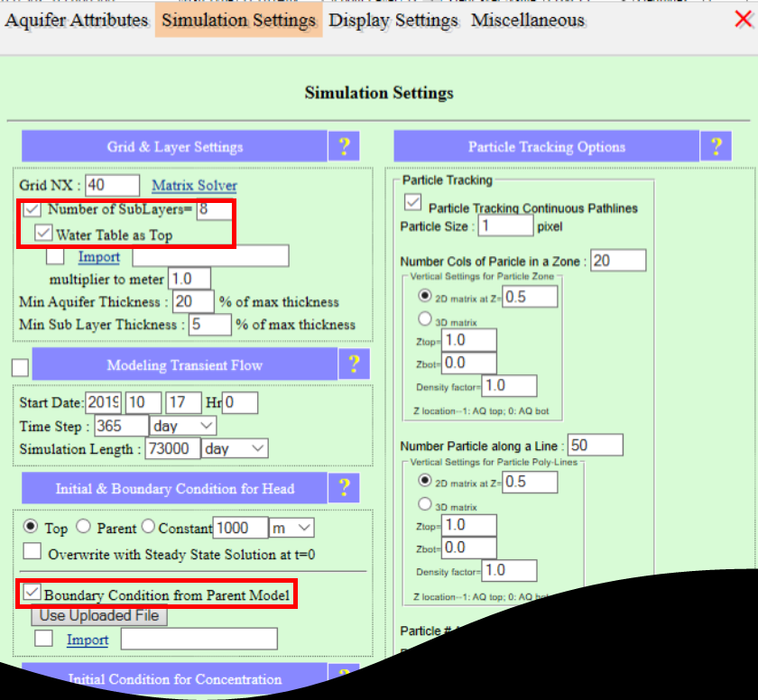Open help for Initial & Boundary Condition for Head

tap(344, 488)
